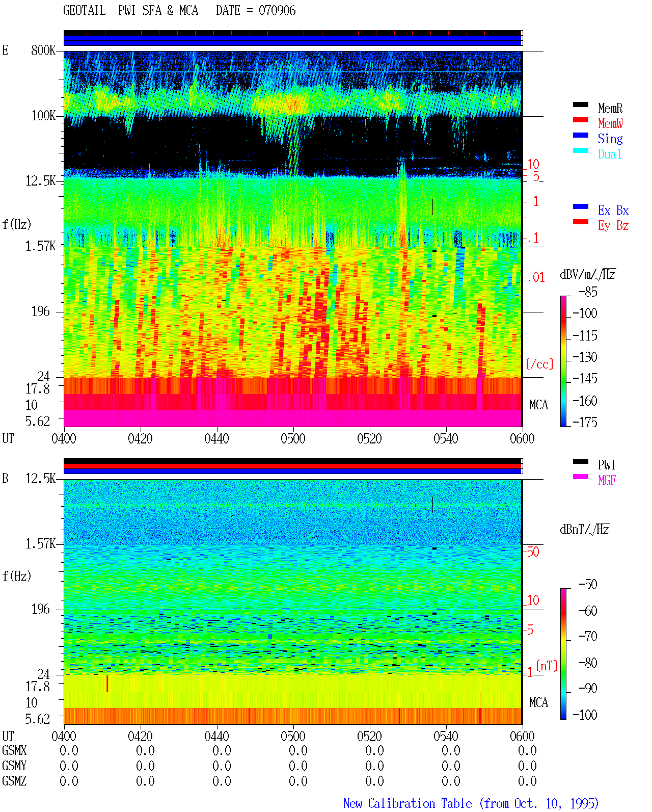Screen dimensions: 652x812
Task: Click the black MemR legend swatch
Action: pyautogui.click(x=580, y=104)
